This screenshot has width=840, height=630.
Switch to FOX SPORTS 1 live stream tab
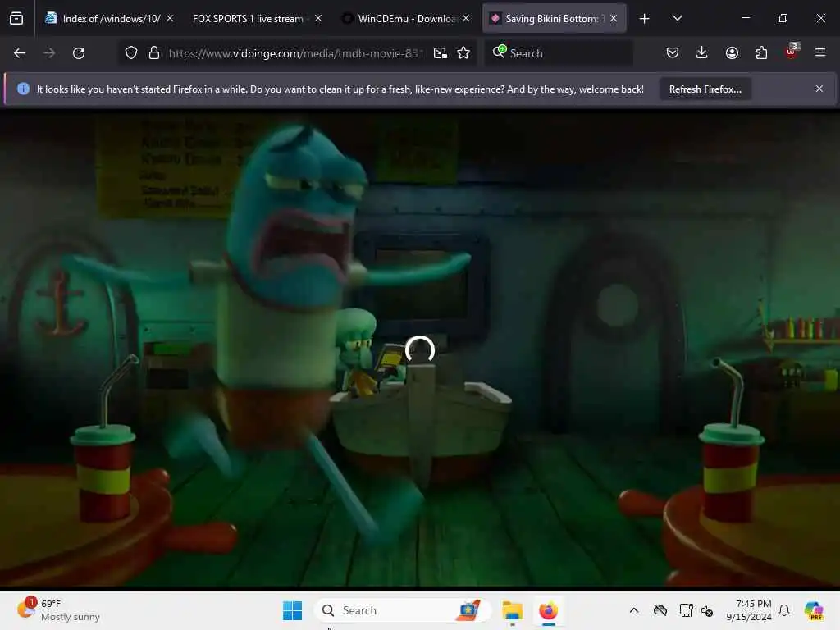(x=257, y=18)
